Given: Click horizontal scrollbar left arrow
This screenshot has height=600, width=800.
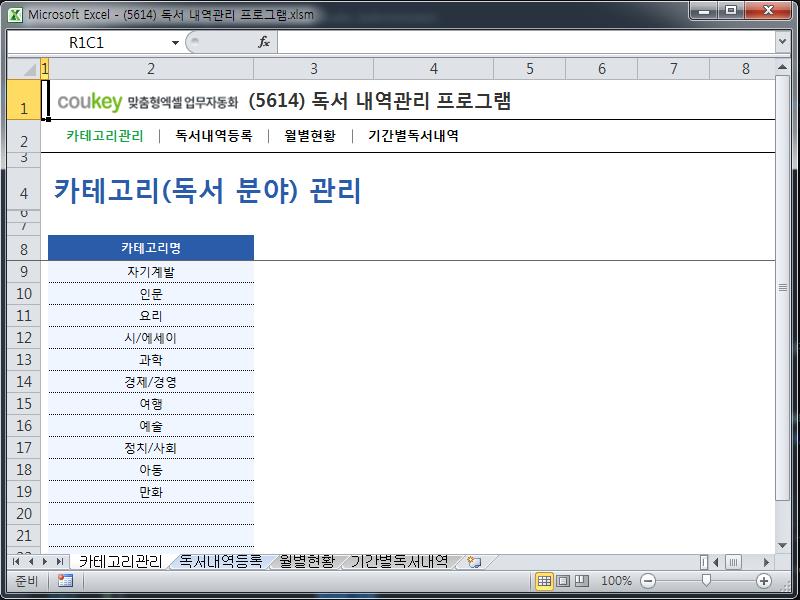Looking at the screenshot, I should 716,562.
